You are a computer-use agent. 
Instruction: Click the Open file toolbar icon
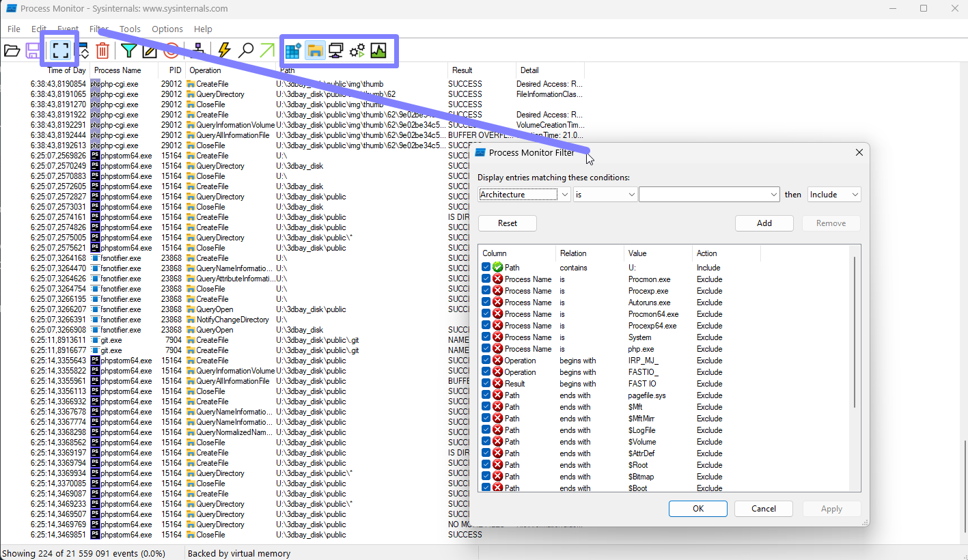click(12, 51)
